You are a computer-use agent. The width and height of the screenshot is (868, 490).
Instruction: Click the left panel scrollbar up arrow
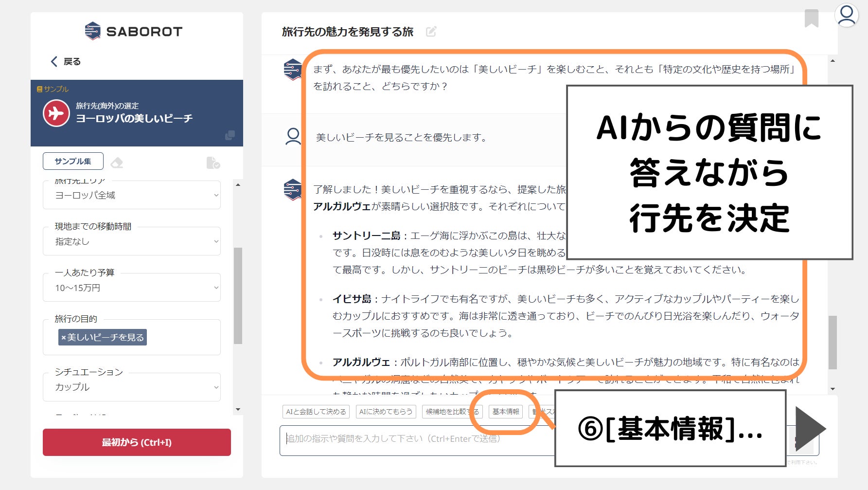tap(238, 185)
